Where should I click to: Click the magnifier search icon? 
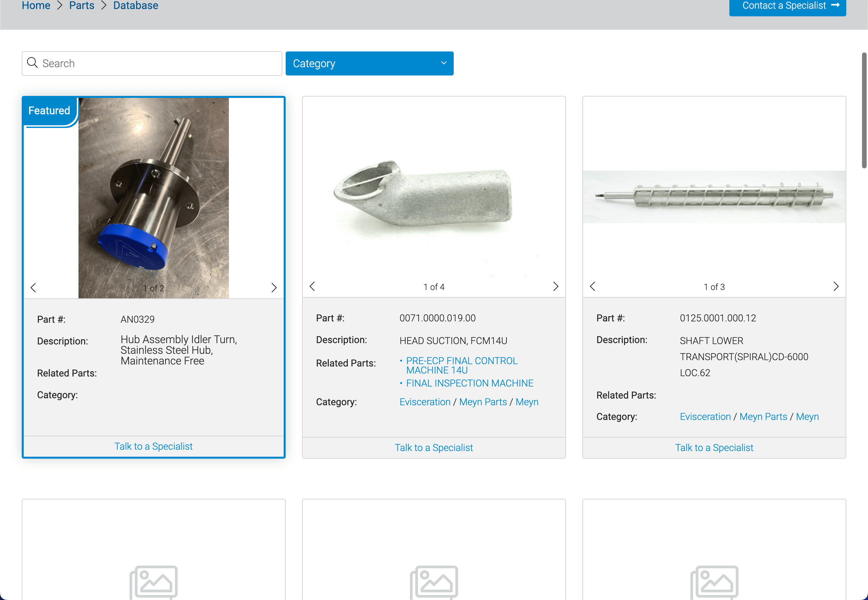[x=32, y=63]
